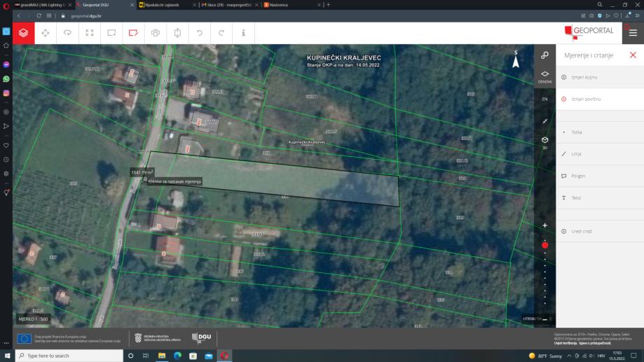Select the pan map tool

46,33
